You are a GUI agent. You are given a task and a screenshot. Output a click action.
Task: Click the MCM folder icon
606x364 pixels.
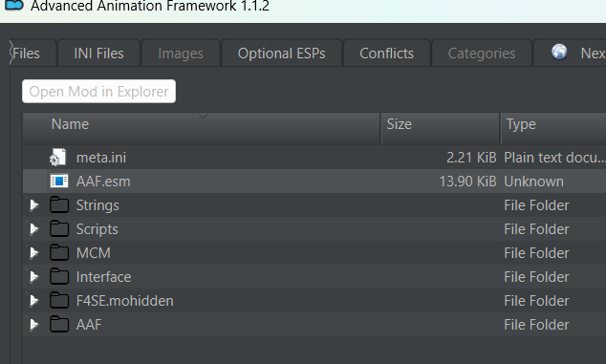59,253
